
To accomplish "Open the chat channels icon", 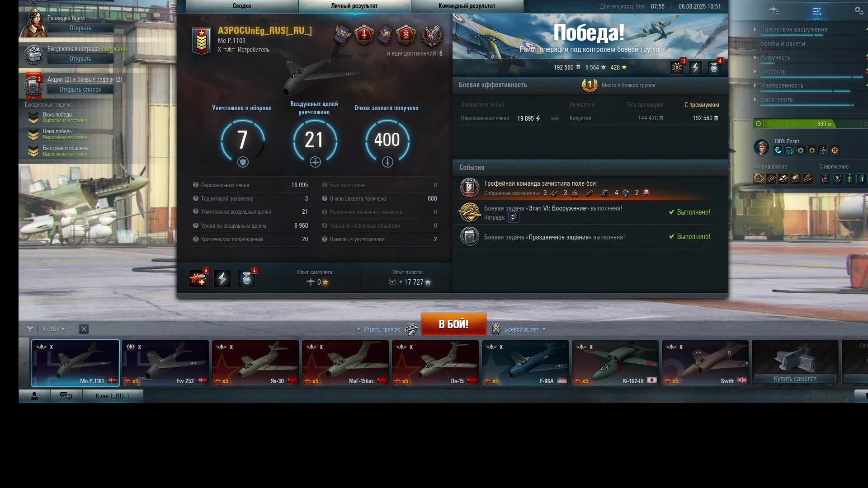I will (x=66, y=396).
